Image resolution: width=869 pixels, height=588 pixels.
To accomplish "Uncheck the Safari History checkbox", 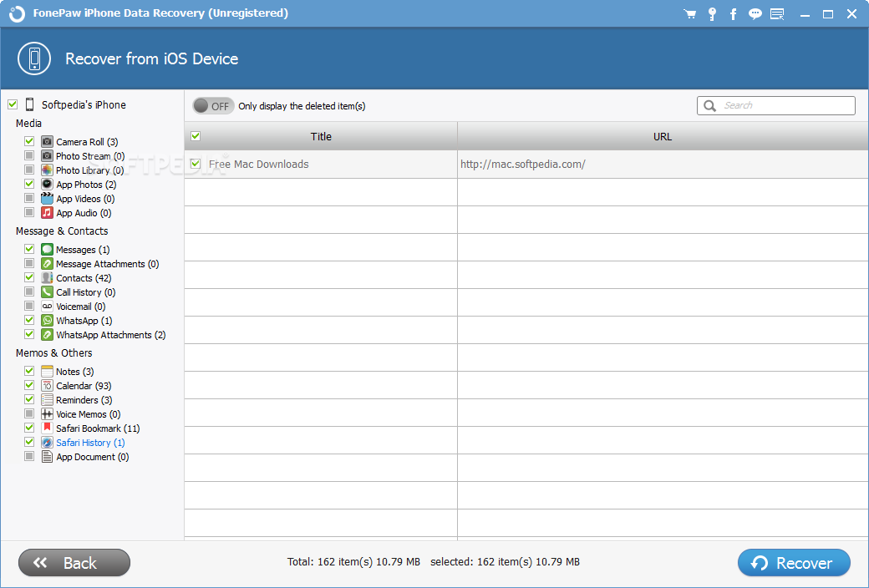I will 29,442.
